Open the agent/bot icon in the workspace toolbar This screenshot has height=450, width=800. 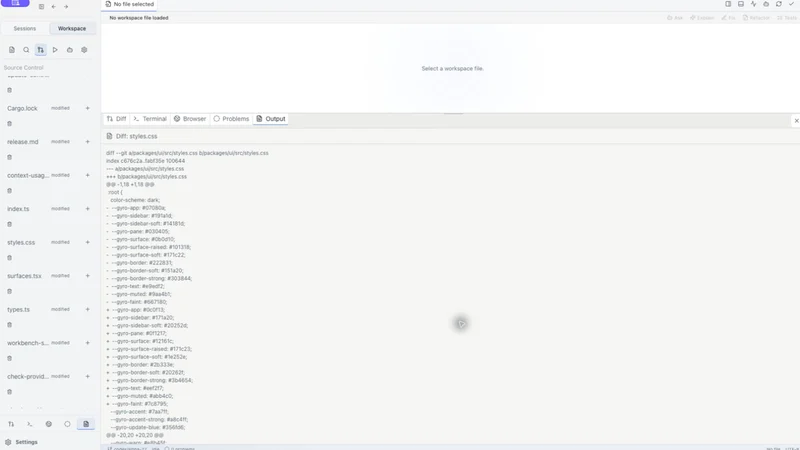point(70,50)
